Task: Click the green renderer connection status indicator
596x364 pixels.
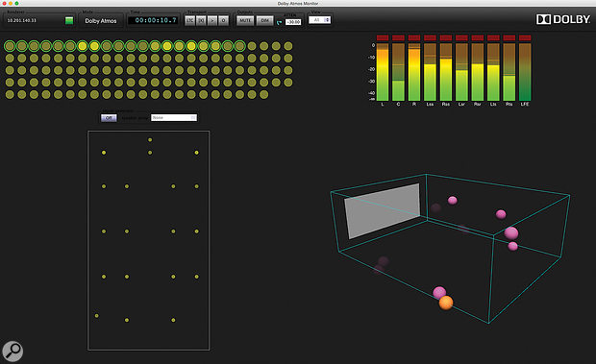Action: pos(69,20)
